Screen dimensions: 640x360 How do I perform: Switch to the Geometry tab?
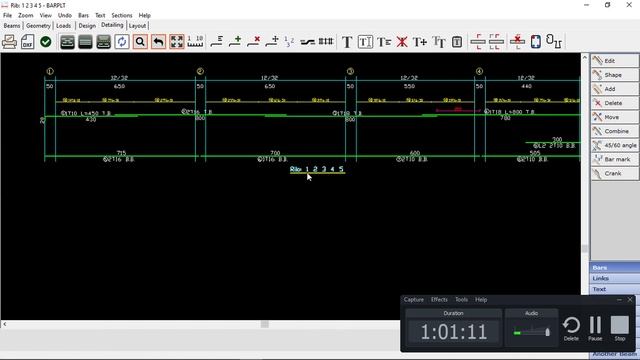38,26
